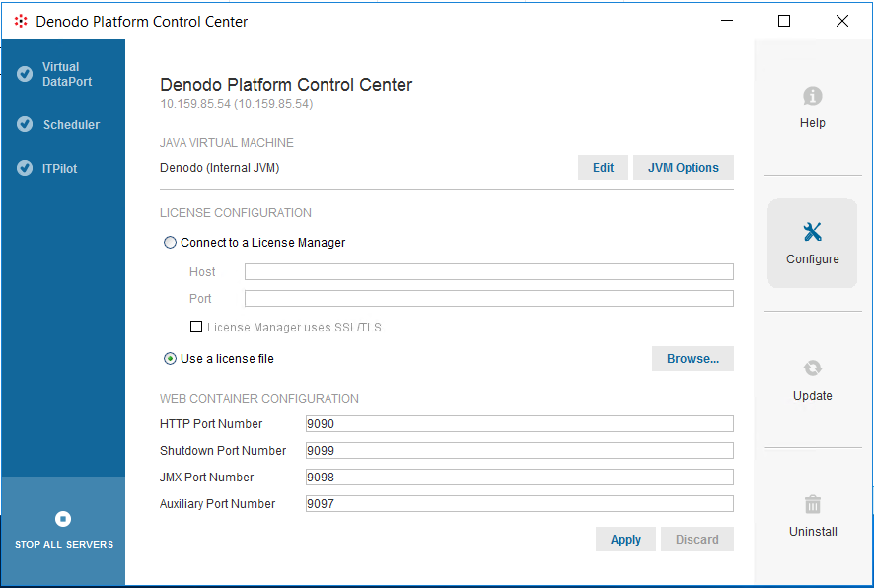
Task: Click the HTTP Port Number field 9090
Action: click(520, 423)
